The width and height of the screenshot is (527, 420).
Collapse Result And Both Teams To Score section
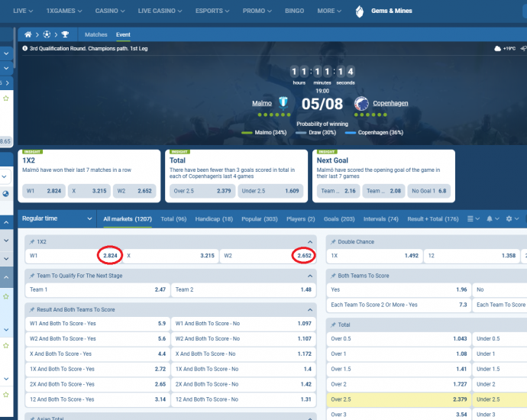point(310,310)
